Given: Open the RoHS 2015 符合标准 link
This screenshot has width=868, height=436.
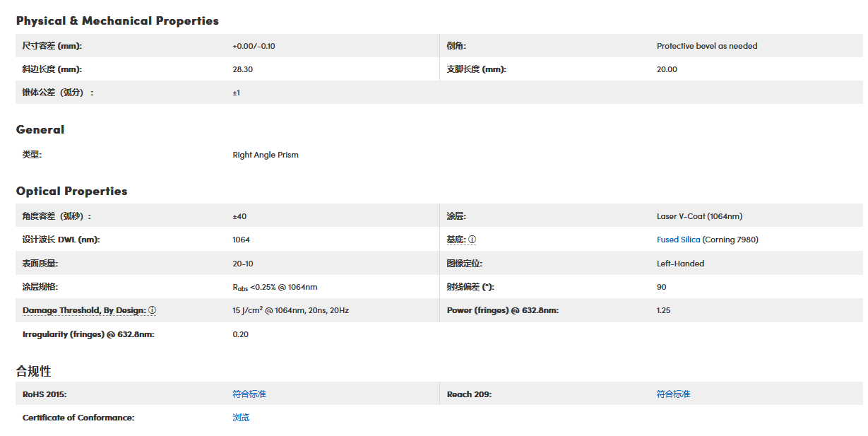Looking at the screenshot, I should pyautogui.click(x=249, y=394).
